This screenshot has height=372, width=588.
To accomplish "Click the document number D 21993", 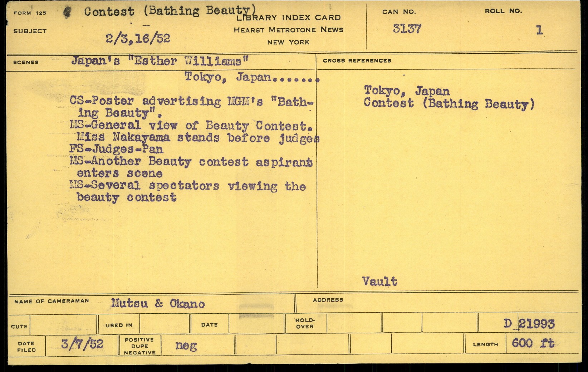I will [529, 324].
